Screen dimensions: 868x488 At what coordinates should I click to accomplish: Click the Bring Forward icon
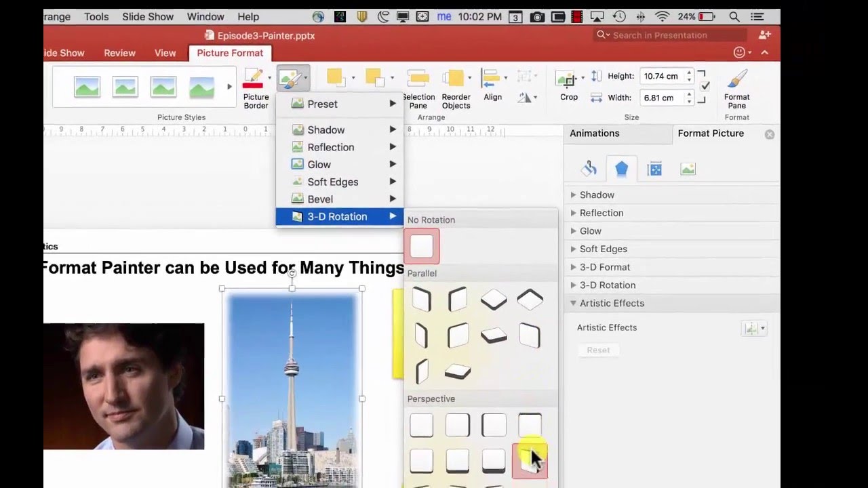tap(336, 78)
